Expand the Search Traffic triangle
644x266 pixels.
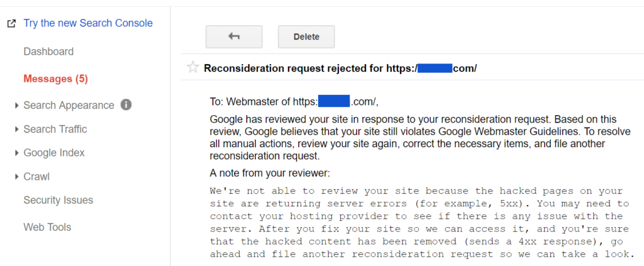pos(16,130)
